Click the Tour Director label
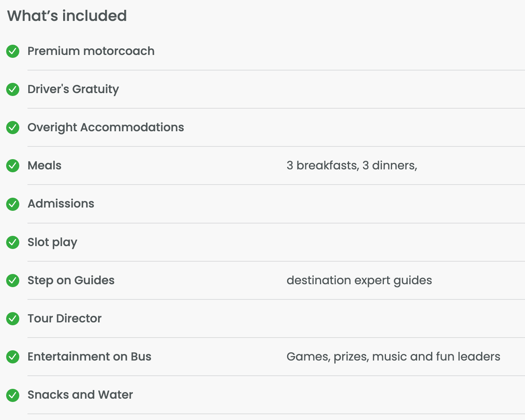Image resolution: width=525 pixels, height=420 pixels. pos(64,319)
